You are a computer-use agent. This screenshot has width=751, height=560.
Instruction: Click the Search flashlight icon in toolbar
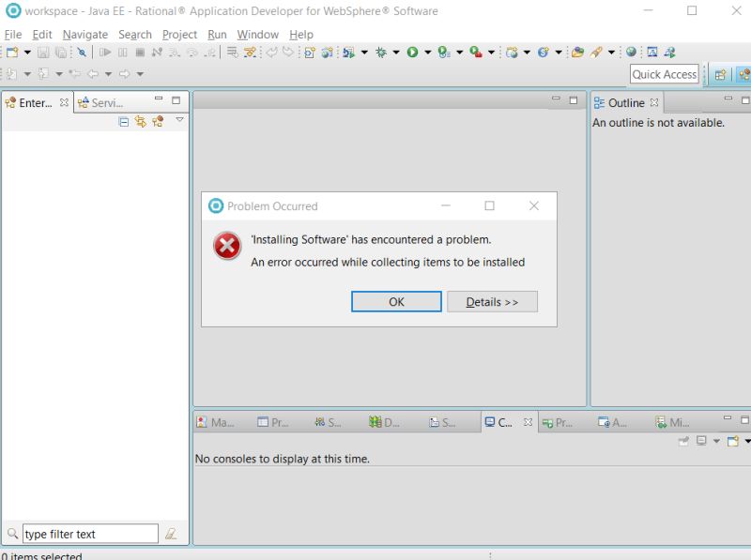tap(83, 53)
